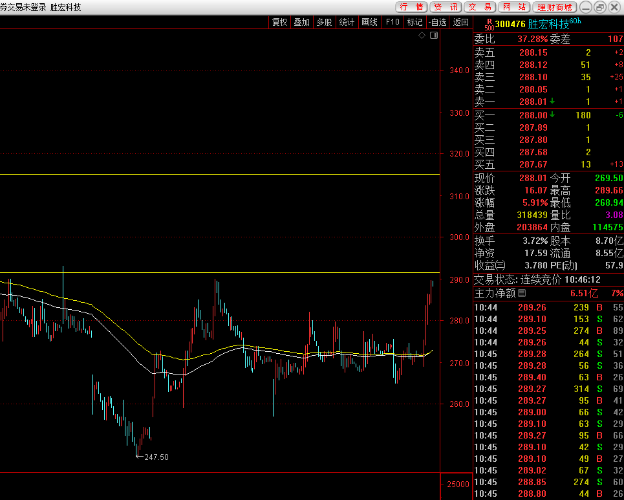This screenshot has width=624, height=500.
Task: Select the 买四 price 287.68
Action: coord(533,152)
